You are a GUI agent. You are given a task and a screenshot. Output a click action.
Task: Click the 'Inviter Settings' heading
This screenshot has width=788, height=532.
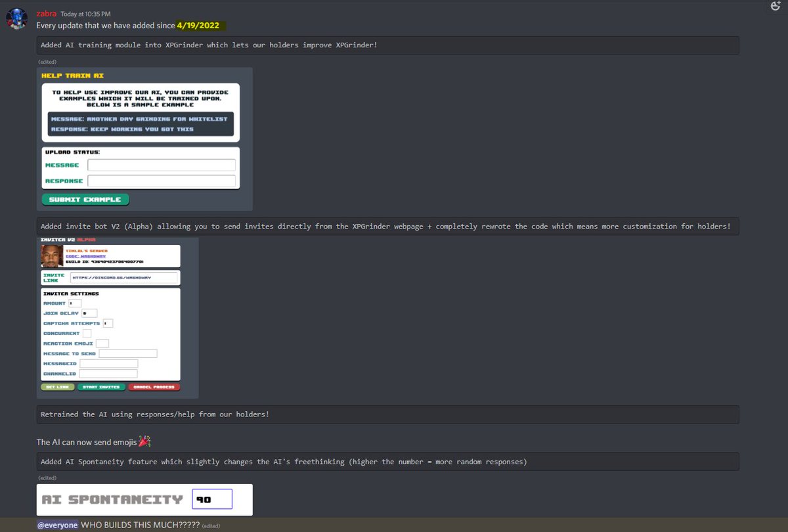click(x=71, y=294)
